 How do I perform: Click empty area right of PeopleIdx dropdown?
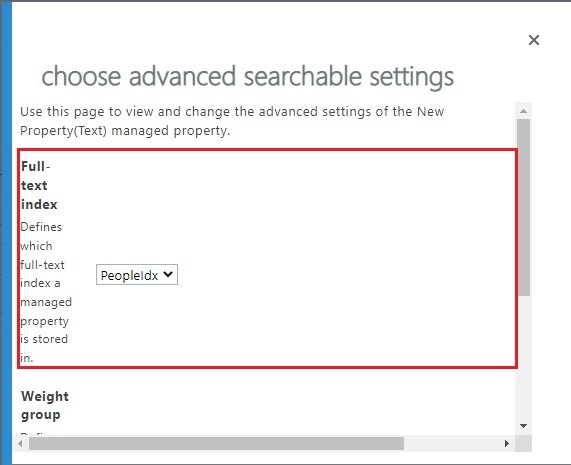(346, 275)
